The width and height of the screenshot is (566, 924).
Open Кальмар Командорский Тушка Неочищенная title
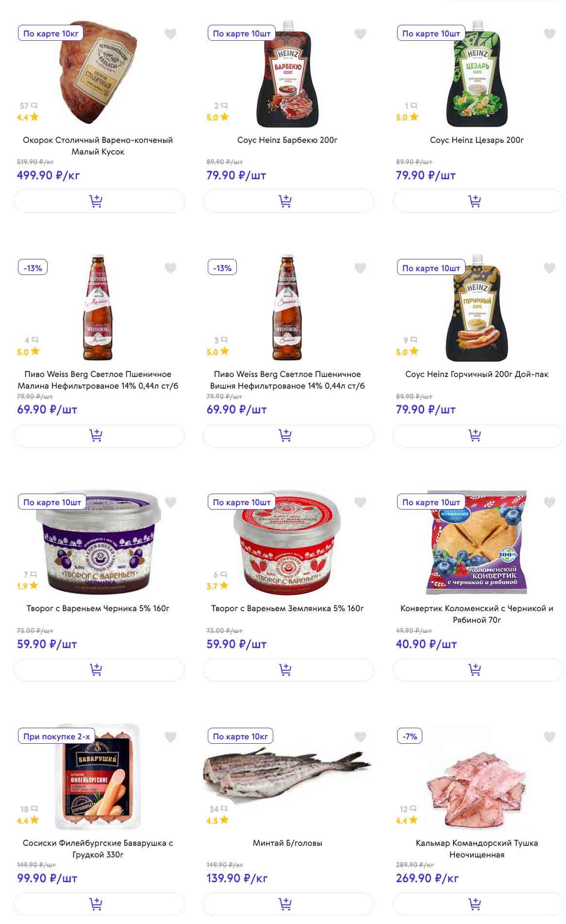[x=477, y=849]
